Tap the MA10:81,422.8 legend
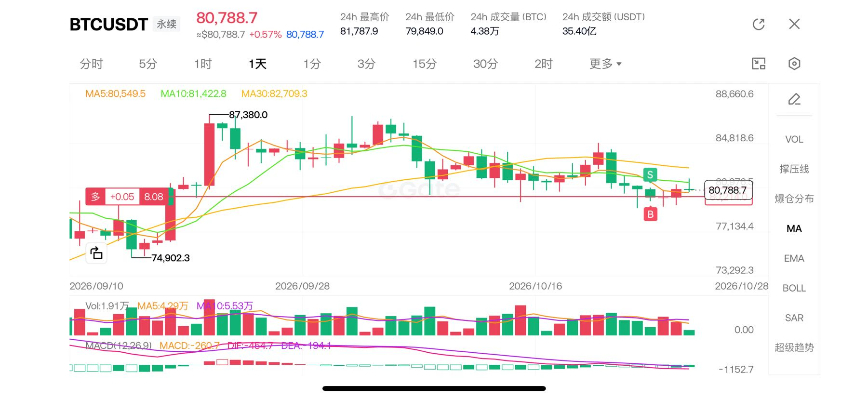The height and width of the screenshot is (399, 868). click(x=193, y=93)
